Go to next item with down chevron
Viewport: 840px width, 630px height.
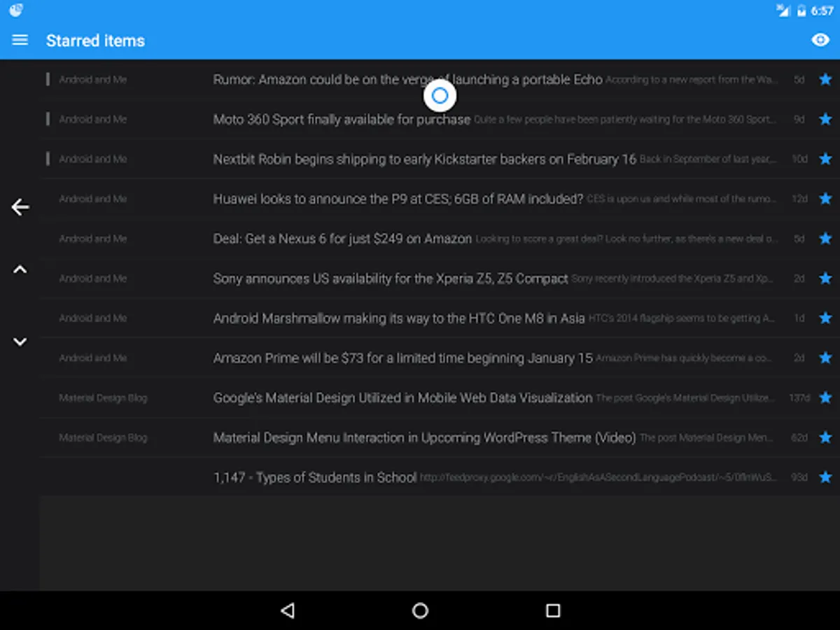click(20, 342)
